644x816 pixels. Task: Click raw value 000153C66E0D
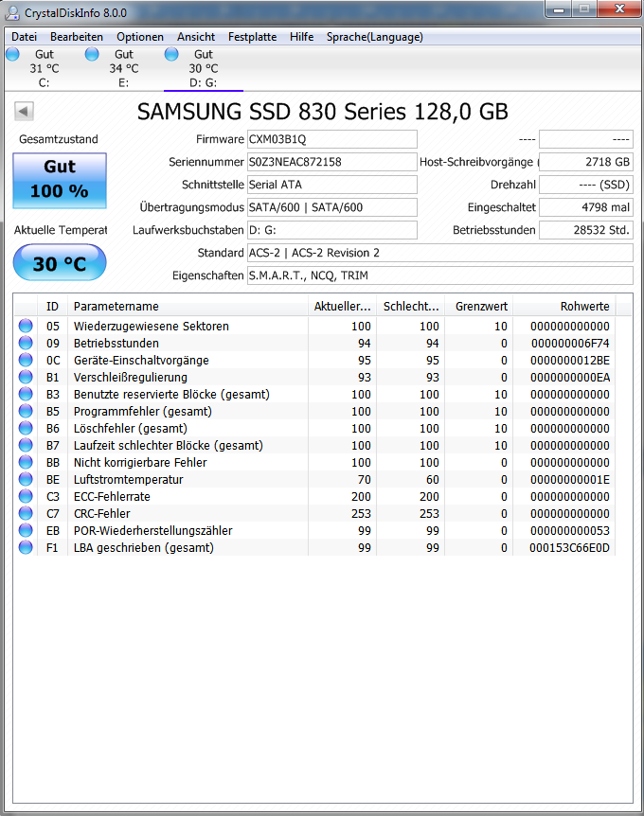(x=569, y=548)
